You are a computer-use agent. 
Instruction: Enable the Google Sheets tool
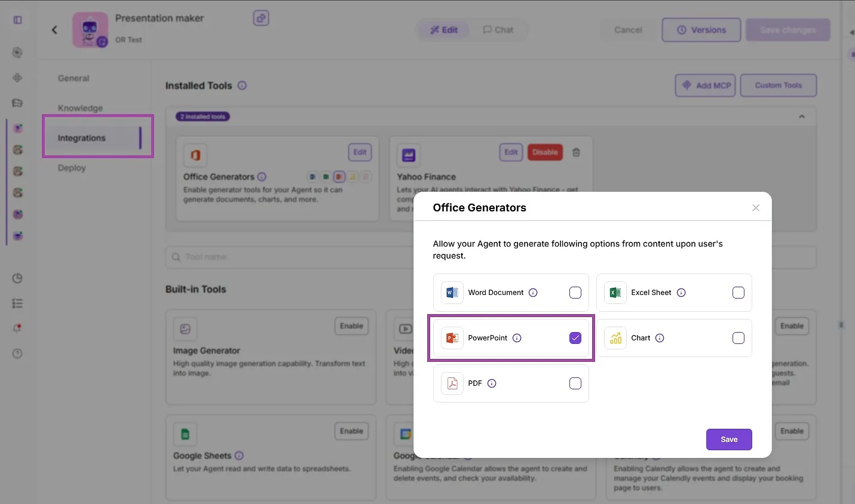point(351,431)
